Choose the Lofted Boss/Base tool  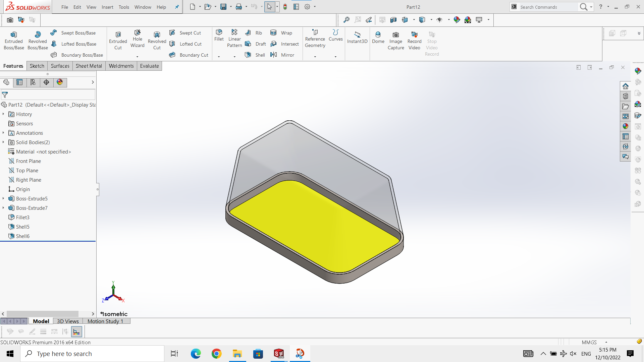[x=73, y=44]
